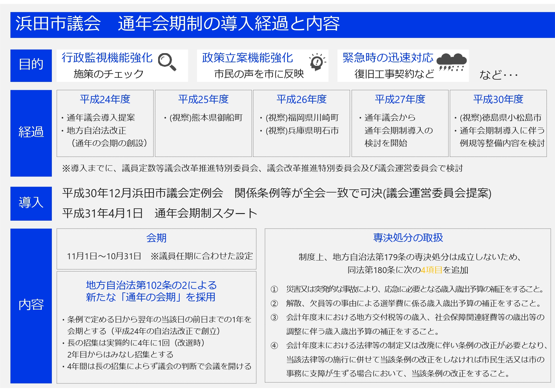555x392 pixels.
Task: Click the 緊急時の迅速対応 heading
Action: (x=388, y=58)
